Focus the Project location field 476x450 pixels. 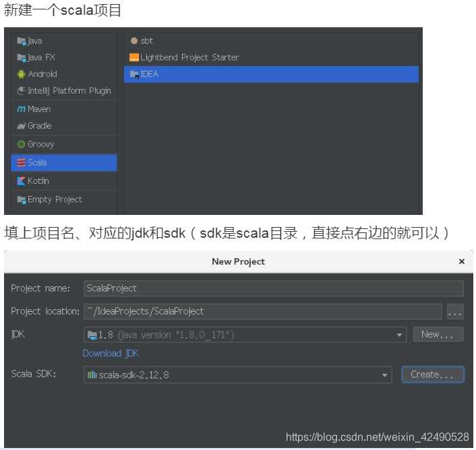pyautogui.click(x=263, y=311)
